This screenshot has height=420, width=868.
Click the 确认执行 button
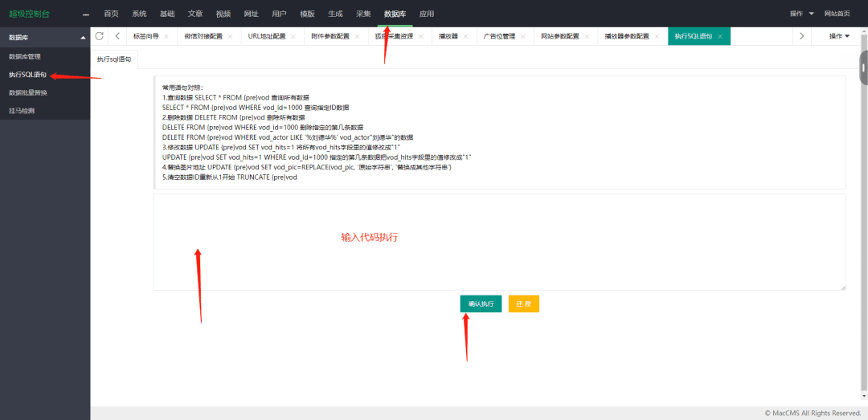coord(481,304)
